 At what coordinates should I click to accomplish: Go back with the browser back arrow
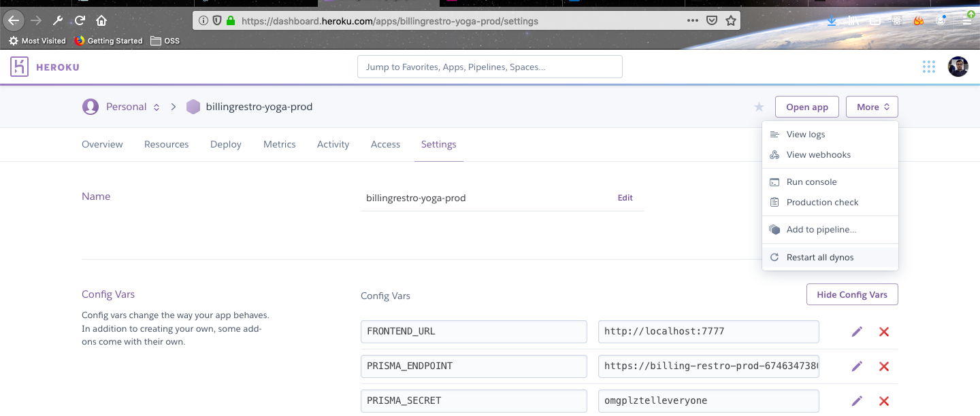[14, 20]
